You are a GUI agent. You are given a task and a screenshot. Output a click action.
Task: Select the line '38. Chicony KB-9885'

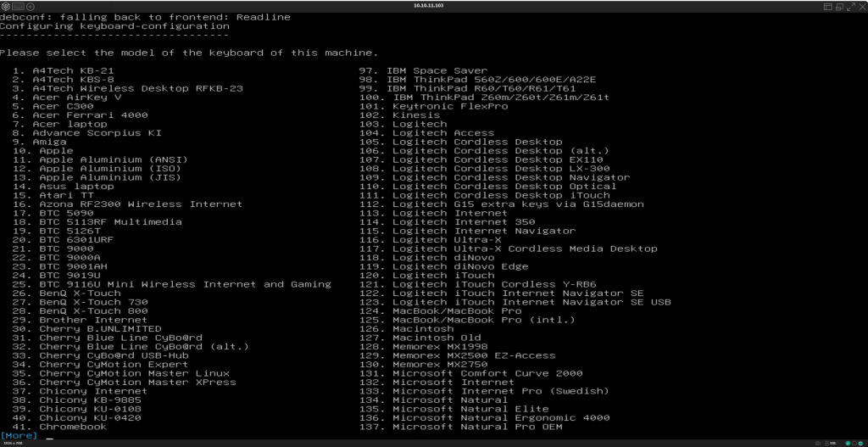(x=76, y=400)
